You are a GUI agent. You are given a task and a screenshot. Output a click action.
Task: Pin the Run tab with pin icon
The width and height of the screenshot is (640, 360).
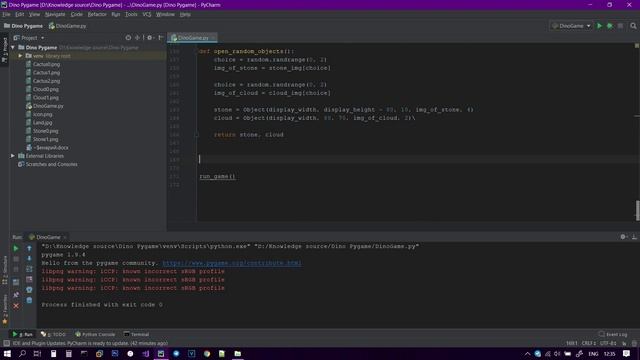pyautogui.click(x=16, y=295)
